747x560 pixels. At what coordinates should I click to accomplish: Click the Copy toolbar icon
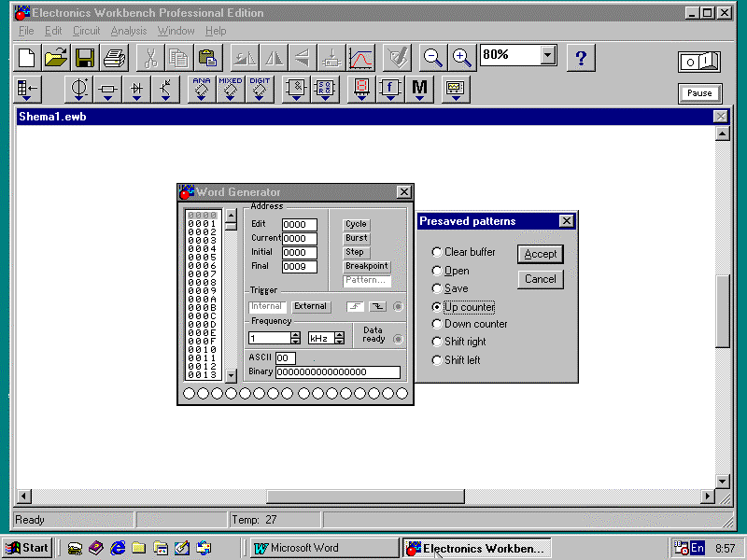tap(178, 58)
